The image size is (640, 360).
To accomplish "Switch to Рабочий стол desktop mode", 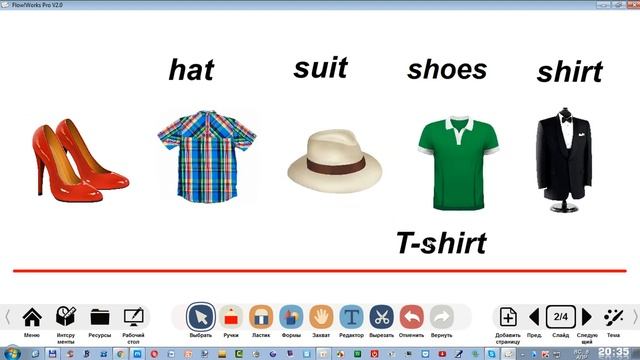I will point(133,317).
